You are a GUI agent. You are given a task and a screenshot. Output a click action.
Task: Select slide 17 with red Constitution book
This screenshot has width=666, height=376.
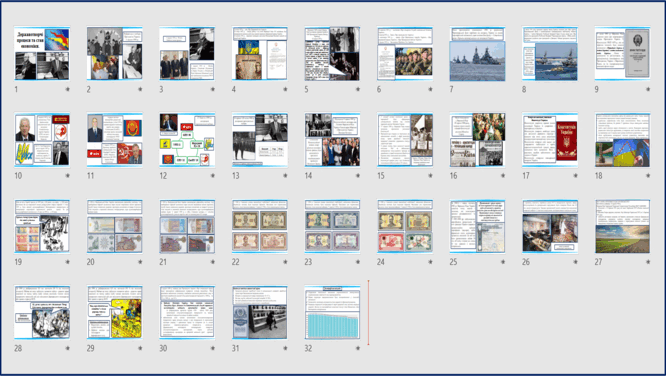(550, 140)
